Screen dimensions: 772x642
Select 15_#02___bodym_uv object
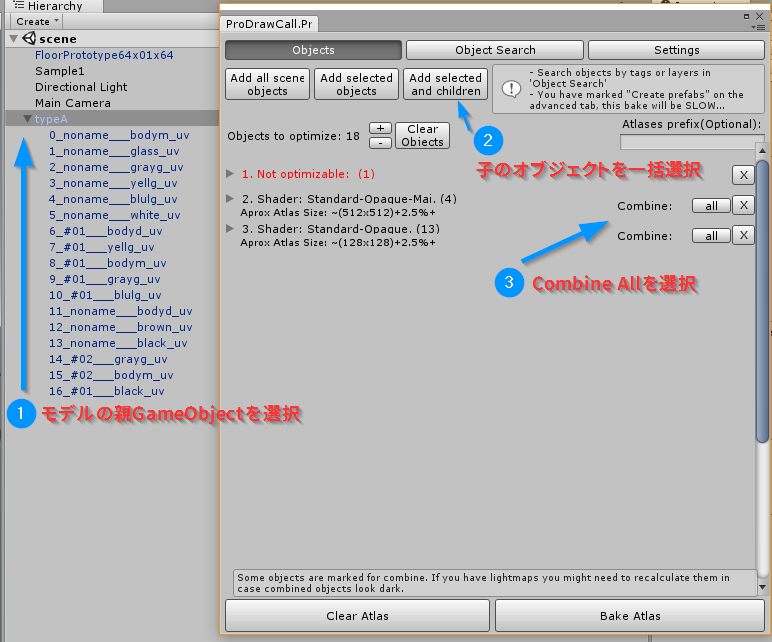point(111,375)
